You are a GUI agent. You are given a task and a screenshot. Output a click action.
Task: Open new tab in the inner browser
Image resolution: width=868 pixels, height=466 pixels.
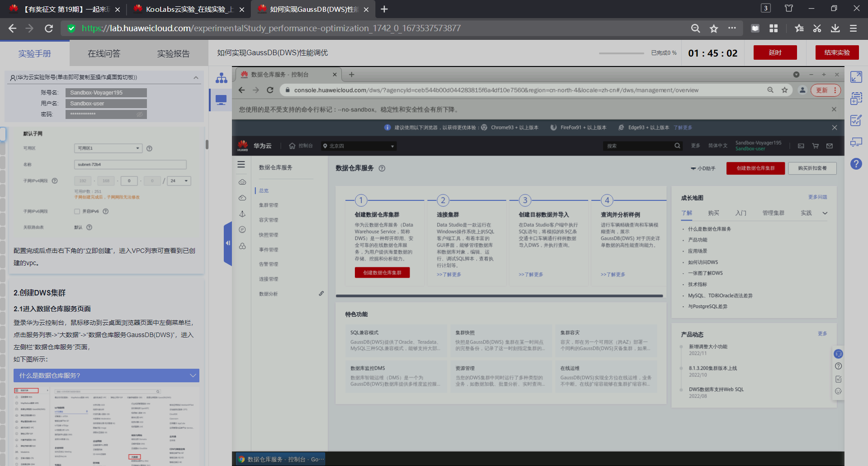click(352, 75)
